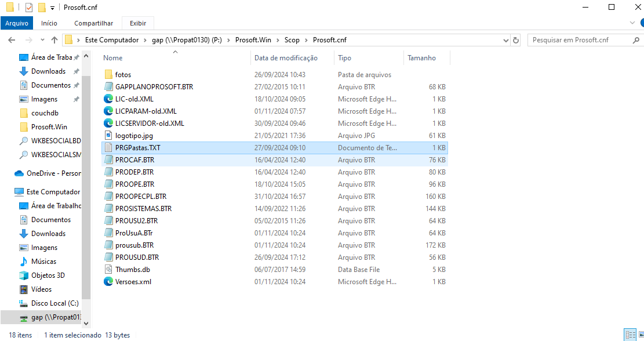The width and height of the screenshot is (644, 341).
Task: Switch to details view layout icon
Action: click(630, 335)
